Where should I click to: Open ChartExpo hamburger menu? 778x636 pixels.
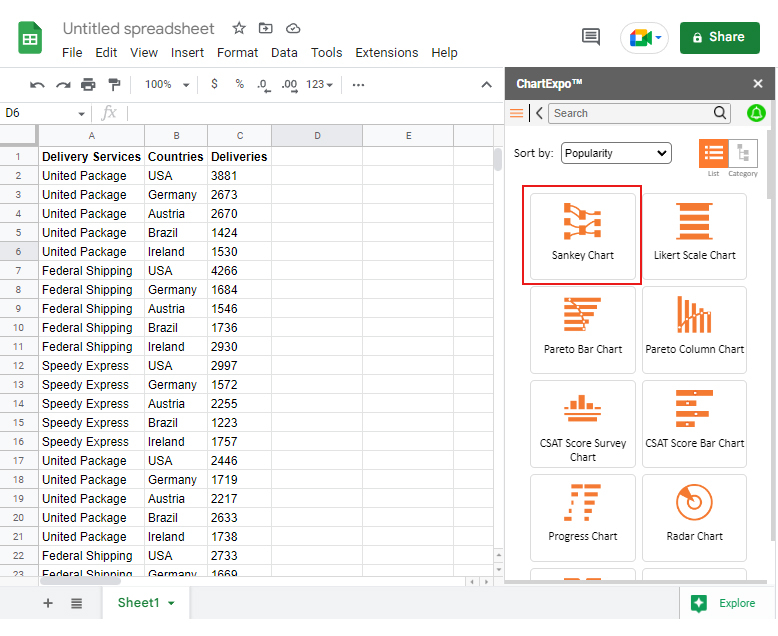(517, 113)
